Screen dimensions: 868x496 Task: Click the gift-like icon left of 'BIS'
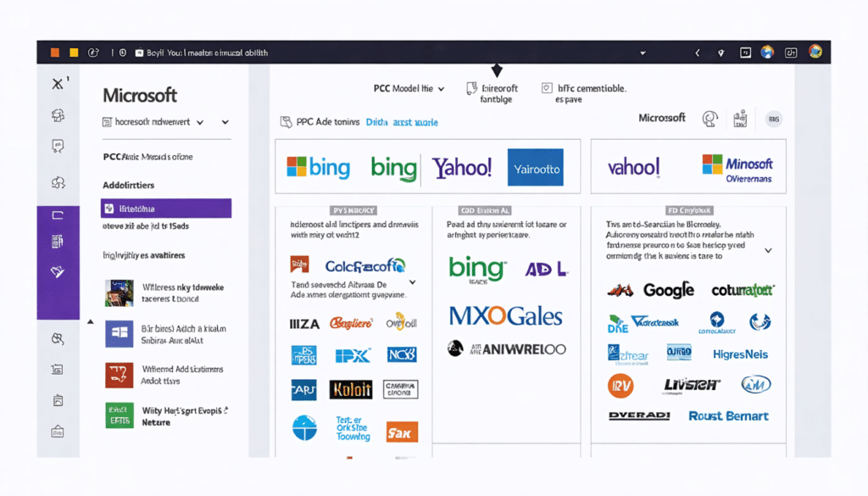(740, 119)
